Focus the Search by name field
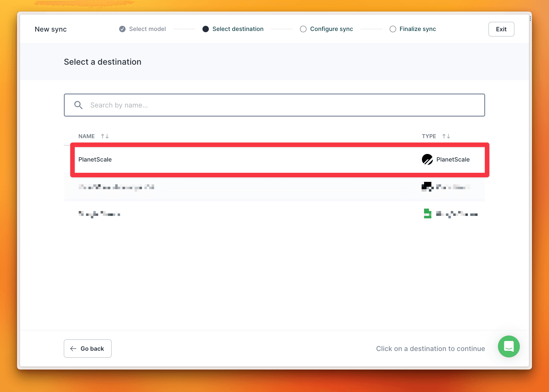This screenshot has height=392, width=549. point(274,105)
